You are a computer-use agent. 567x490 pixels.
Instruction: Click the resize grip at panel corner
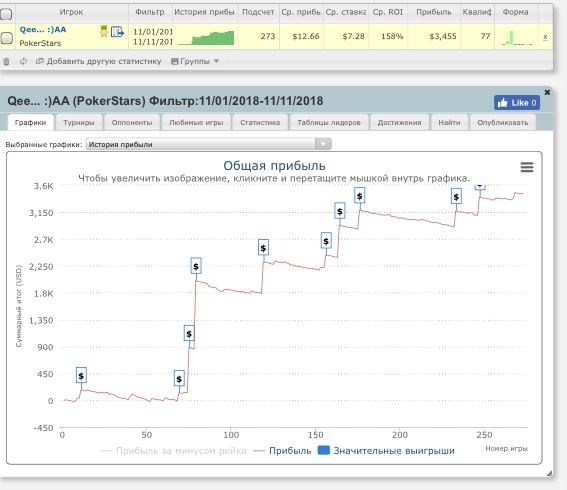click(549, 473)
